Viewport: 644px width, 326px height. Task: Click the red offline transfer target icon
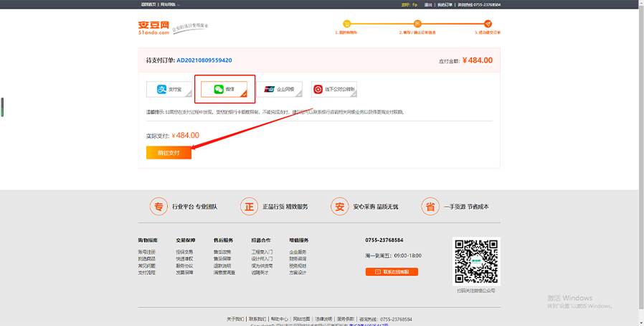point(318,89)
